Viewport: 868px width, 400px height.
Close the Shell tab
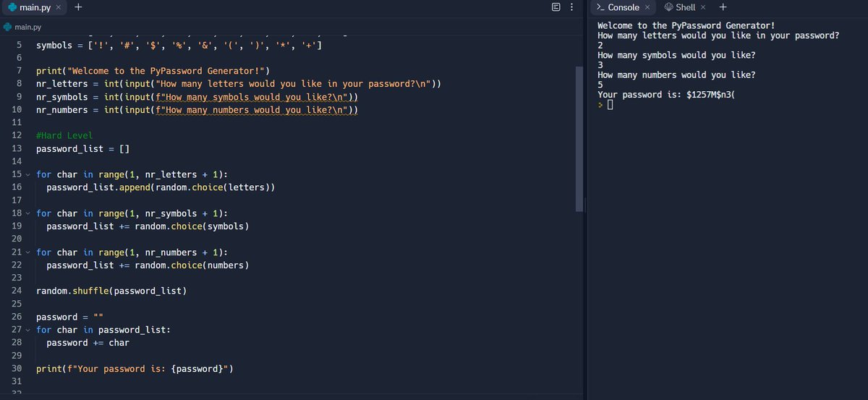pyautogui.click(x=703, y=7)
